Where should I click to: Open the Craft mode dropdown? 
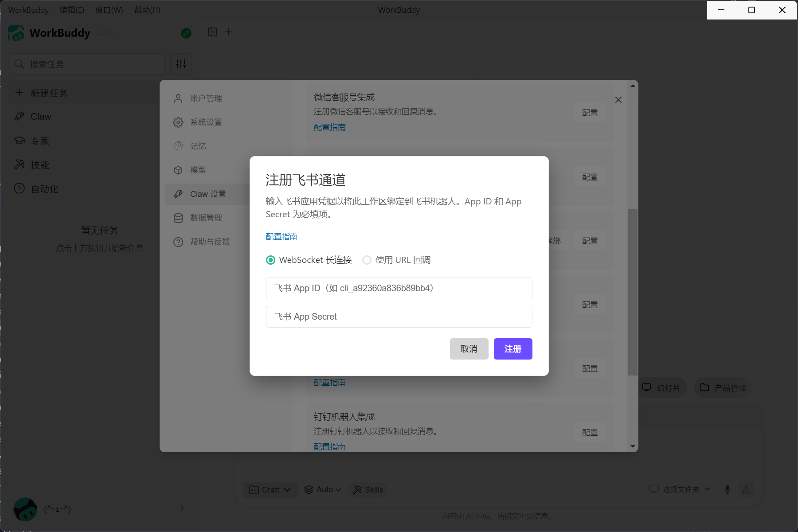(270, 489)
